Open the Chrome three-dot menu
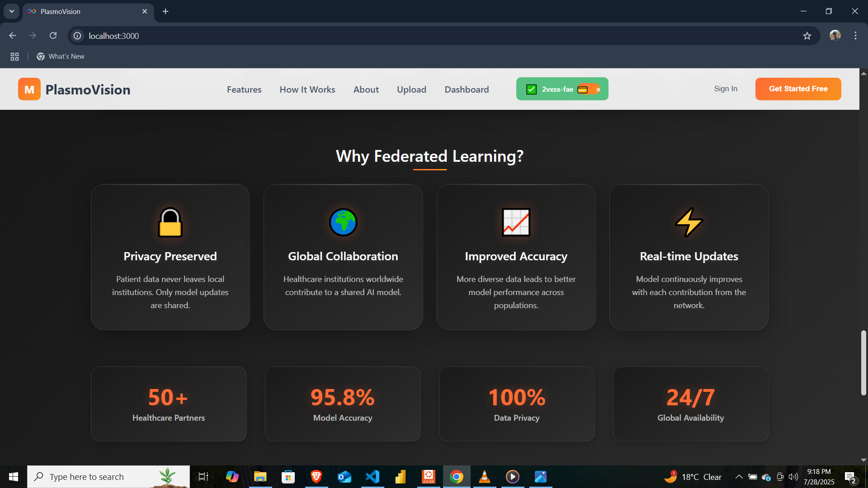Screen dimensions: 868x488 pyautogui.click(x=855, y=36)
